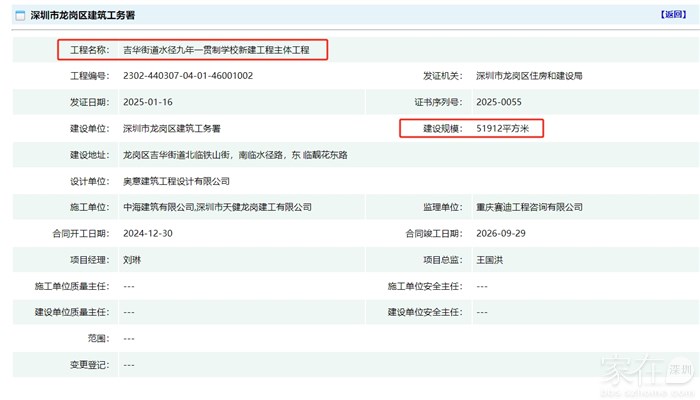The width and height of the screenshot is (700, 400).
Task: Click the contract completion date 2026-09-29
Action: [501, 234]
